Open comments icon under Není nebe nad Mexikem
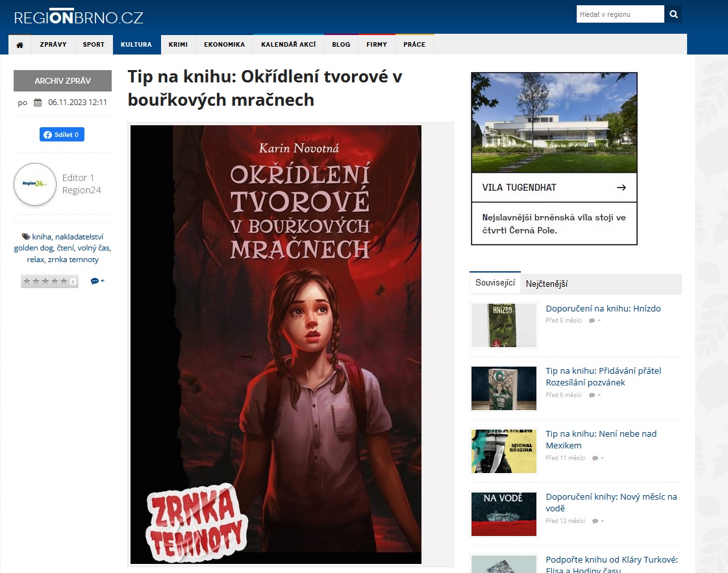The height and width of the screenshot is (573, 728). [598, 458]
